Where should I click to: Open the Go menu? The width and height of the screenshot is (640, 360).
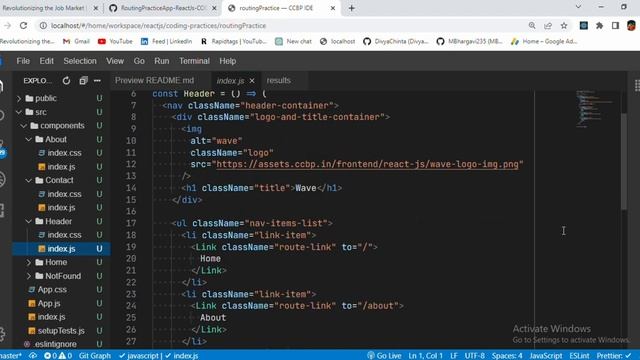[139, 61]
